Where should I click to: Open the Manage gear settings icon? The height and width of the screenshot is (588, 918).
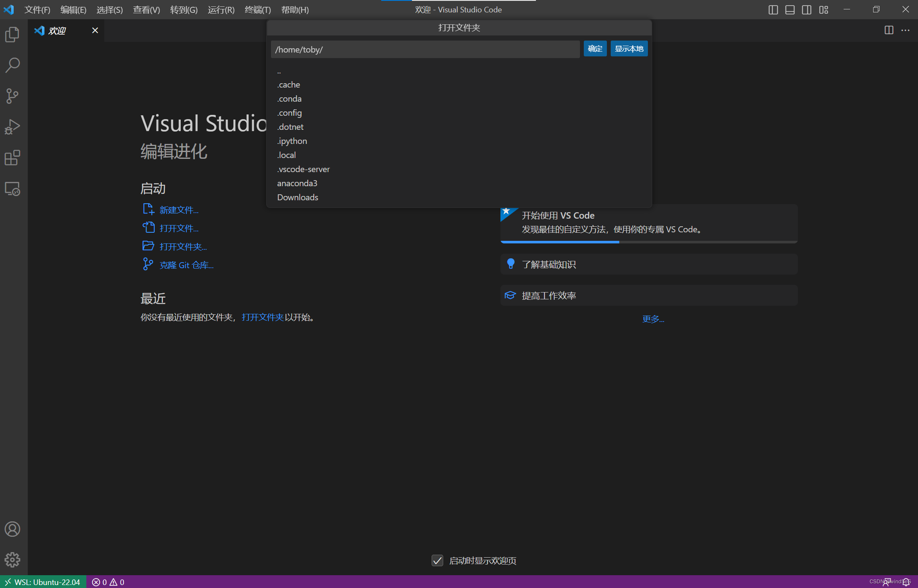pos(12,559)
